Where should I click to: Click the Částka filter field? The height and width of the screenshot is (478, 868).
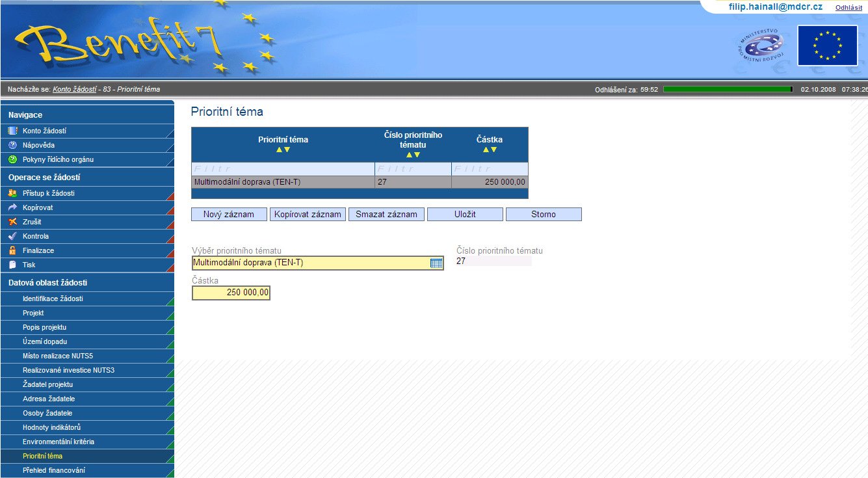490,169
